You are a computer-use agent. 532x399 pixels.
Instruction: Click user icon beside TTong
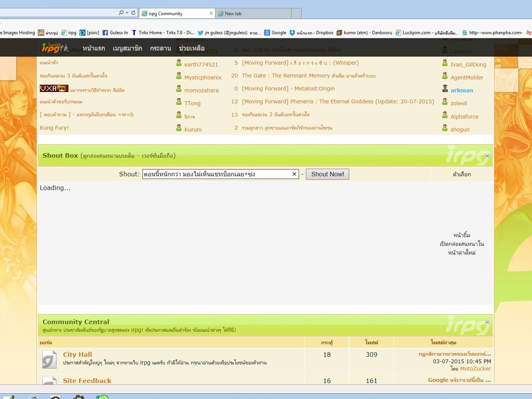pos(179,101)
